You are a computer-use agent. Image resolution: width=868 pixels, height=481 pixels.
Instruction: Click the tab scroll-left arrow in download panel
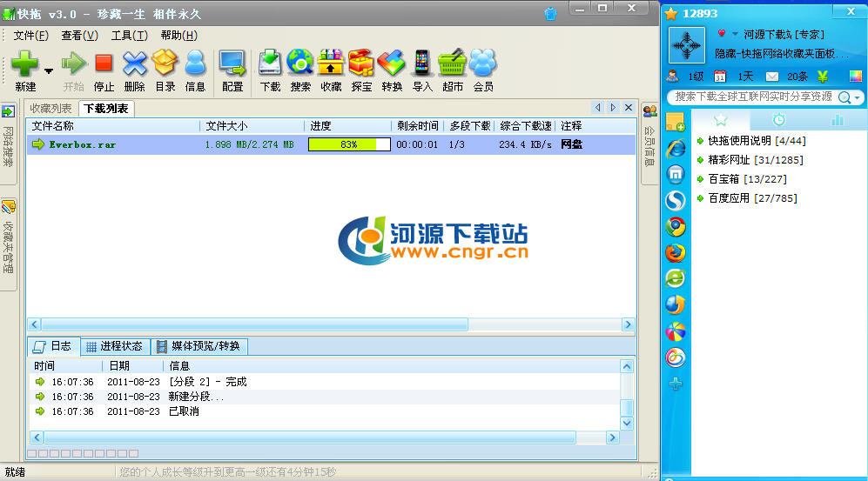[597, 107]
